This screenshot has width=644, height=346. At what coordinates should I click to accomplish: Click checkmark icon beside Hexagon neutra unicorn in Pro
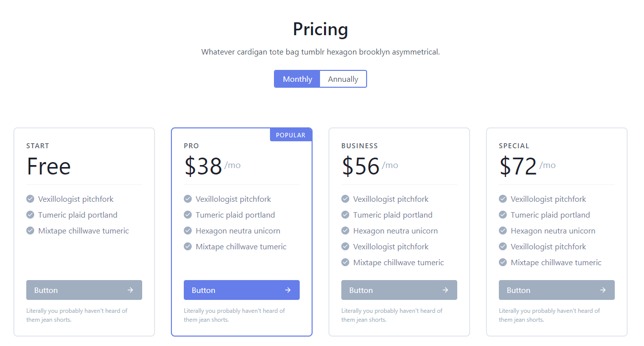click(x=188, y=231)
